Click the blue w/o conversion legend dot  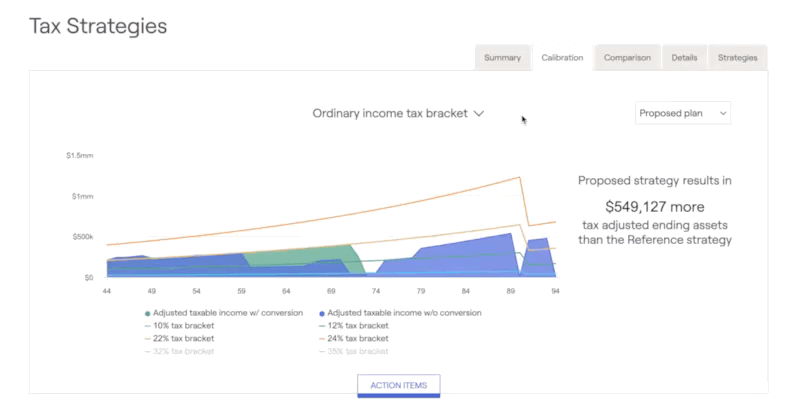tap(321, 313)
